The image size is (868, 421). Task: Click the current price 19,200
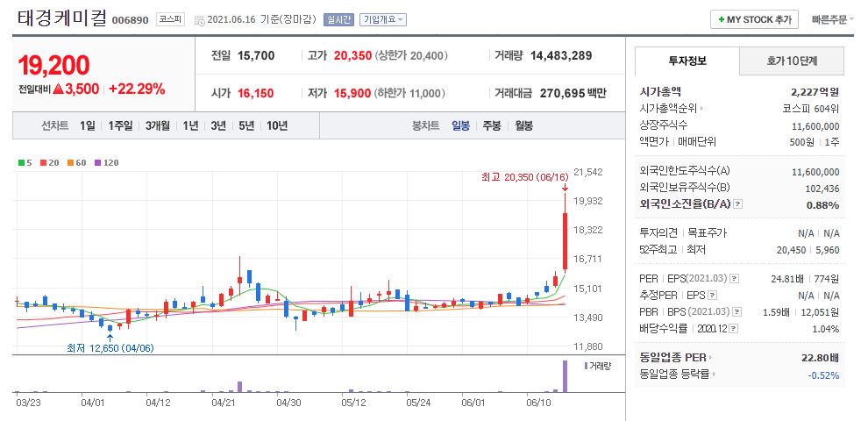[53, 66]
